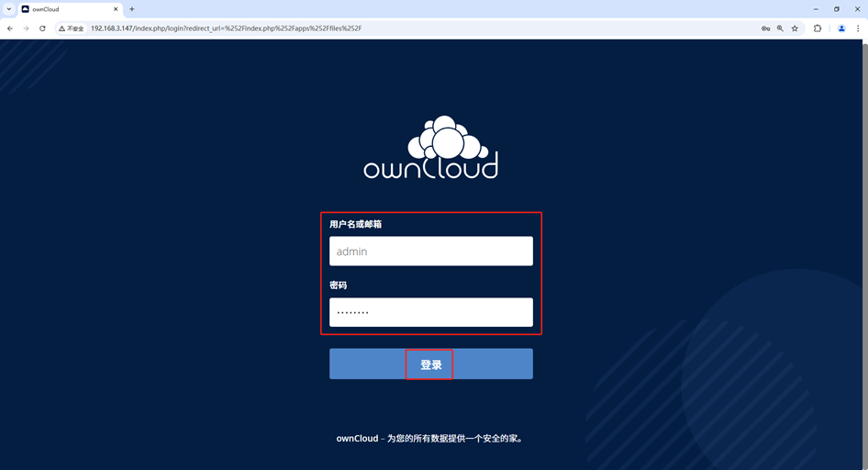This screenshot has height=470, width=868.
Task: Open the not secure site info warning
Action: click(x=72, y=28)
